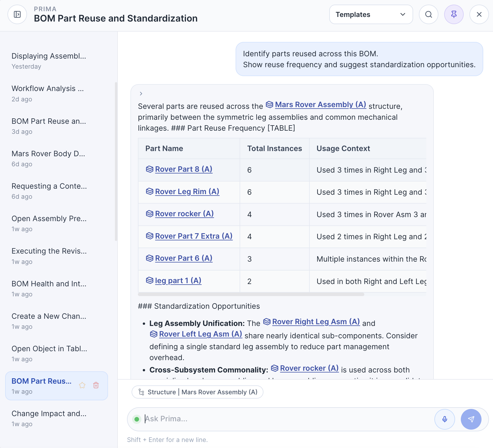
Task: Click the microphone voice input icon
Action: click(444, 419)
